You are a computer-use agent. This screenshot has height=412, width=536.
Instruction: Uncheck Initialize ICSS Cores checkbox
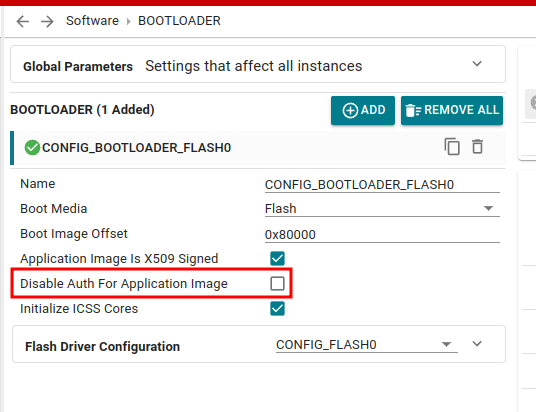point(277,308)
